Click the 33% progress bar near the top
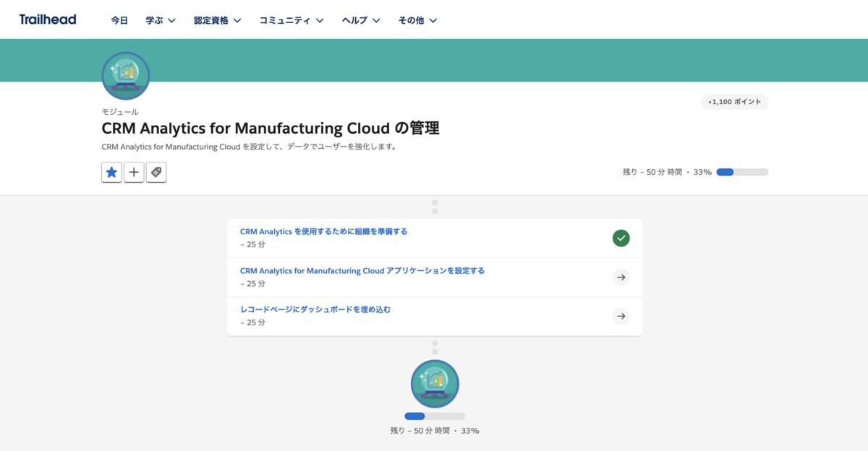Viewport: 868px width, 451px height. pos(744,172)
